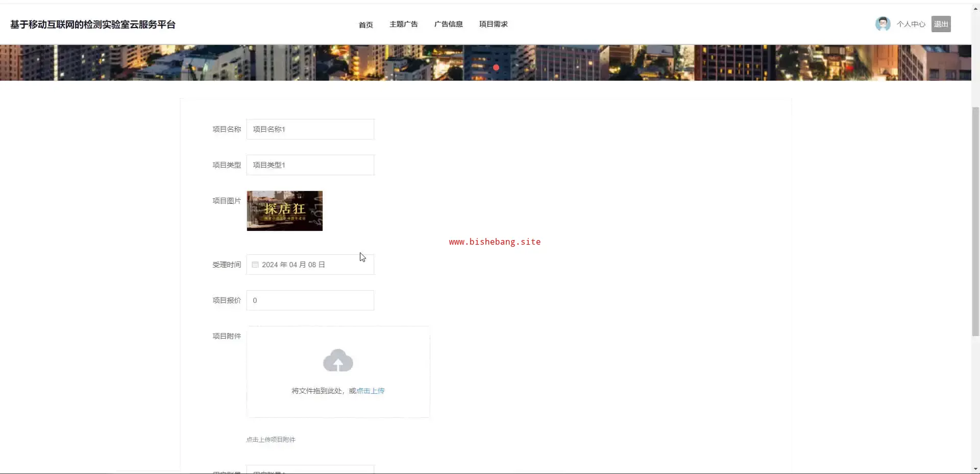Image resolution: width=980 pixels, height=474 pixels.
Task: Open the 探店狂 project image thumbnail
Action: 285,211
